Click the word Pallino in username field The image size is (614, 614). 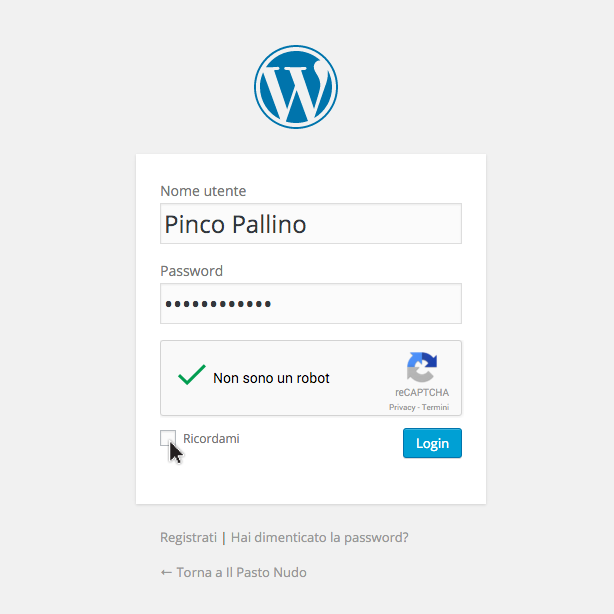(x=269, y=224)
